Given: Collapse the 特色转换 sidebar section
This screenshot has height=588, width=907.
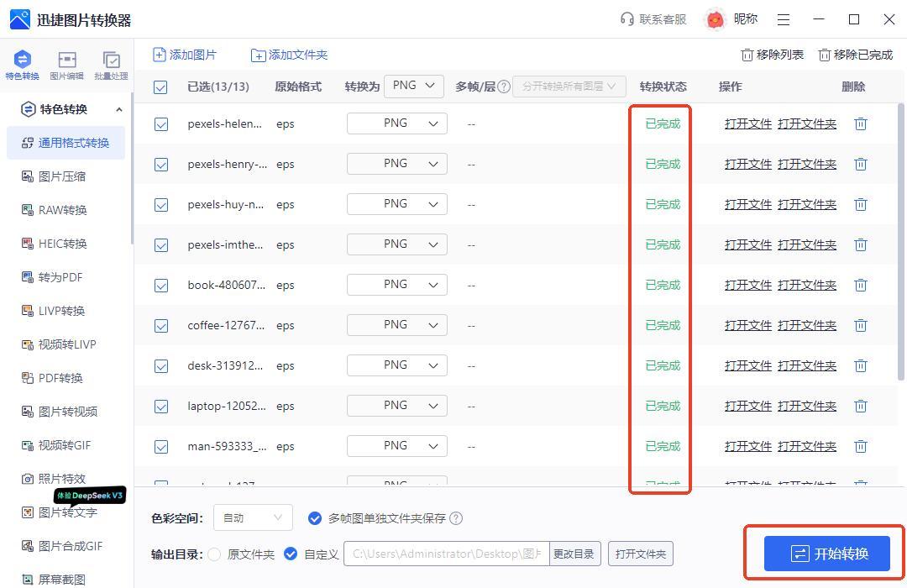Looking at the screenshot, I should coord(118,109).
